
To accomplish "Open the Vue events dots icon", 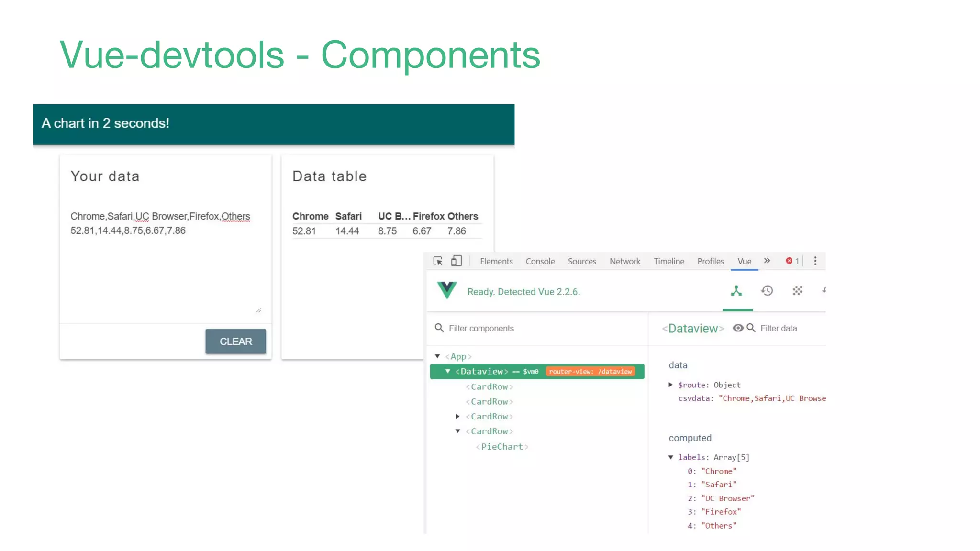I will 797,290.
